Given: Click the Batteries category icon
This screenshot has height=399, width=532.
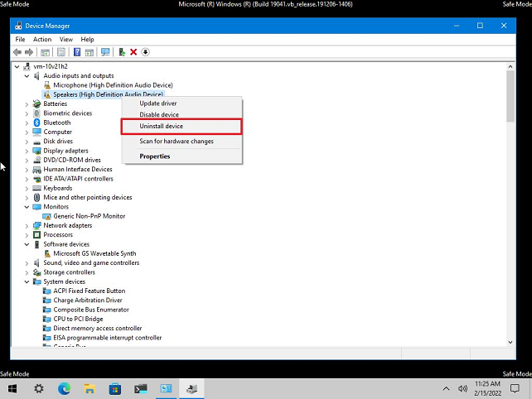Looking at the screenshot, I should (x=36, y=103).
